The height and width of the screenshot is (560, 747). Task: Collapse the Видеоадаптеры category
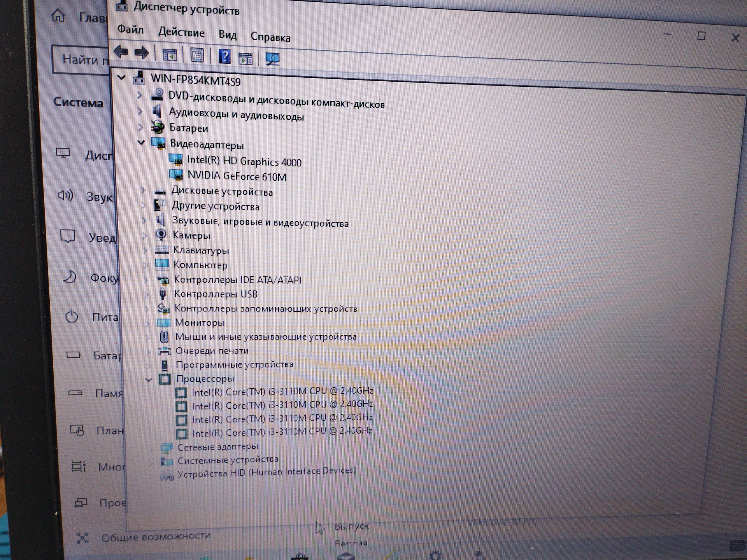pos(141,143)
